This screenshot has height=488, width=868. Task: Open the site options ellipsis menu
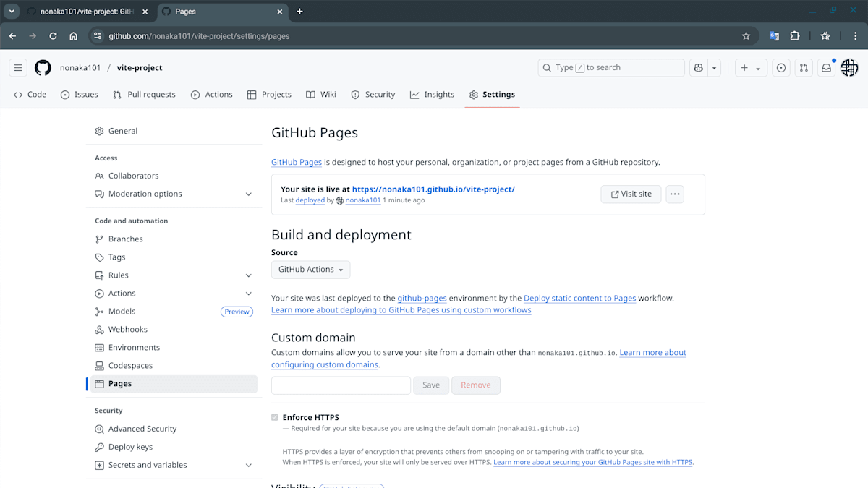pos(675,194)
